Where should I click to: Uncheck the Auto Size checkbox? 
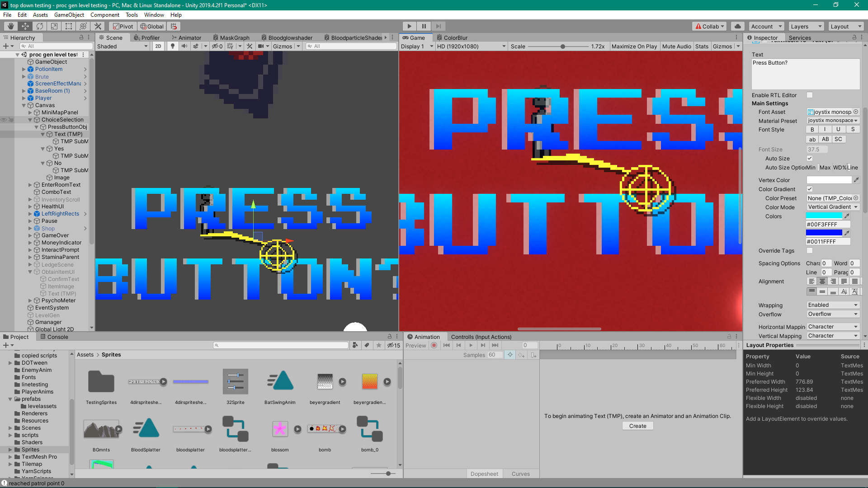(x=810, y=159)
